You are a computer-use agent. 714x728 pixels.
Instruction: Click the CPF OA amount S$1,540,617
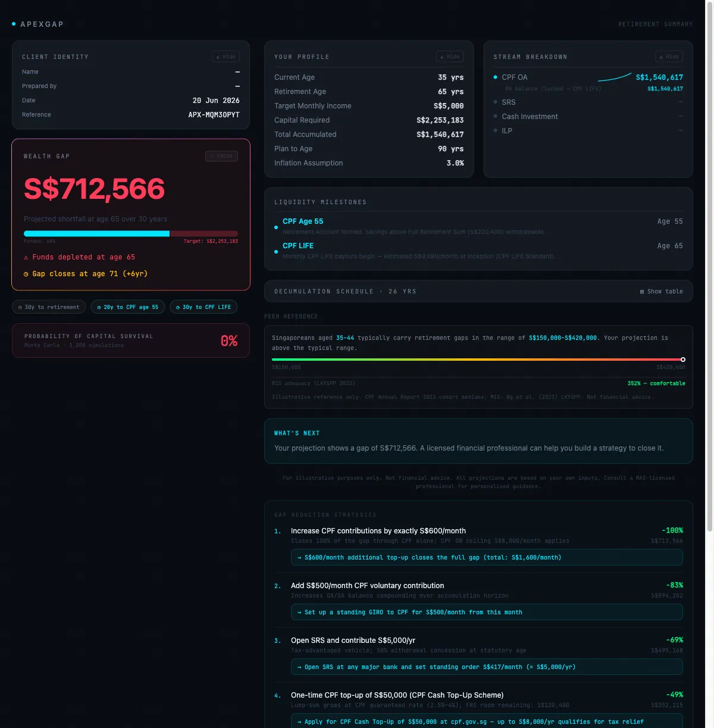(659, 77)
